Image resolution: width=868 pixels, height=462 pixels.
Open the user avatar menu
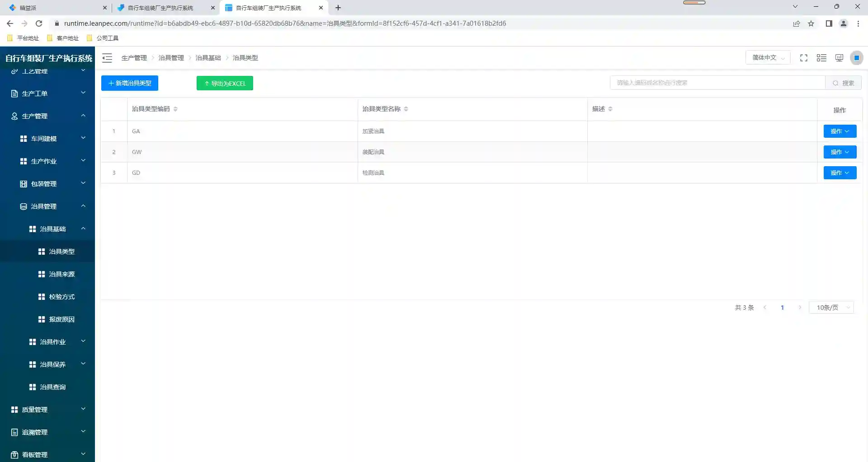[x=856, y=58]
